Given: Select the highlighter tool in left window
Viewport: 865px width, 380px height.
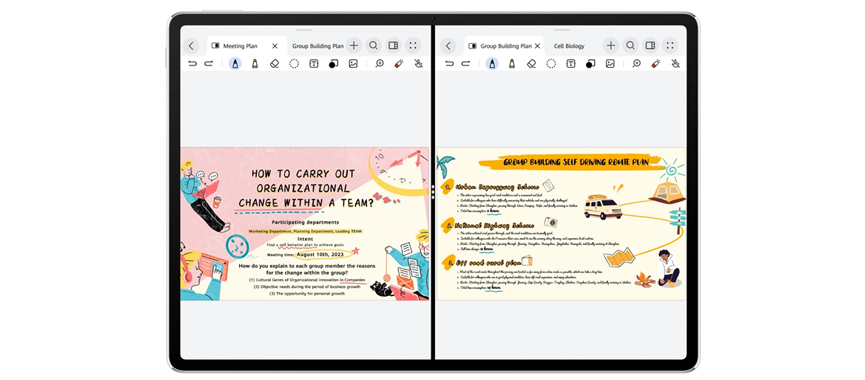Looking at the screenshot, I should 255,63.
